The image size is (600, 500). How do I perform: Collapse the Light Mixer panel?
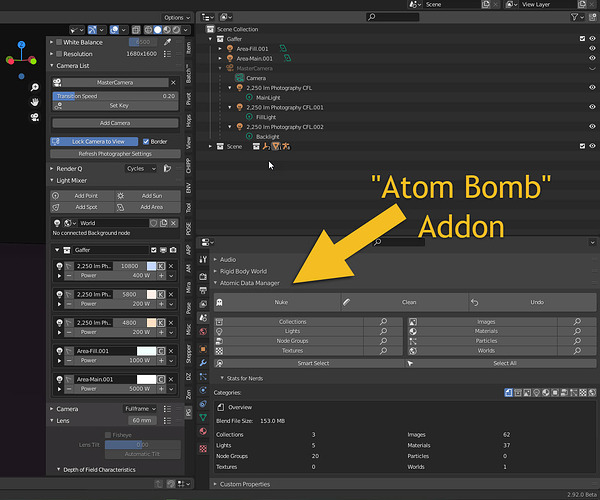pos(52,181)
